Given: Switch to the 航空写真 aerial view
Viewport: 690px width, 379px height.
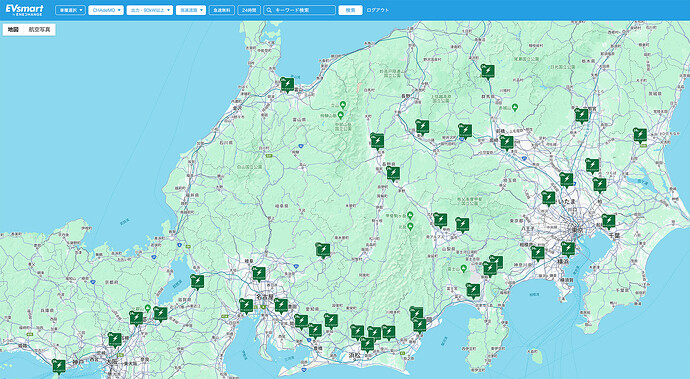Looking at the screenshot, I should [x=40, y=30].
